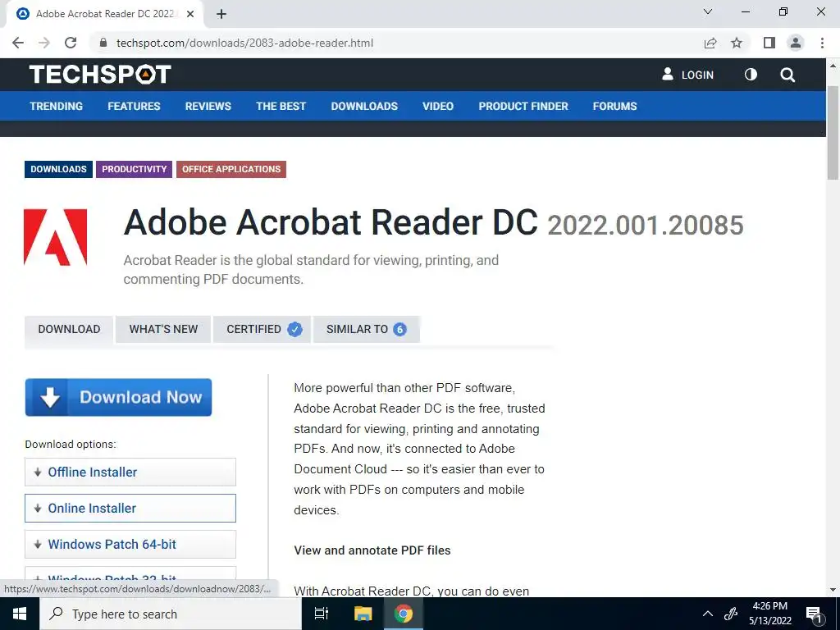Open File Explorer from taskbar
The height and width of the screenshot is (630, 840).
[363, 614]
